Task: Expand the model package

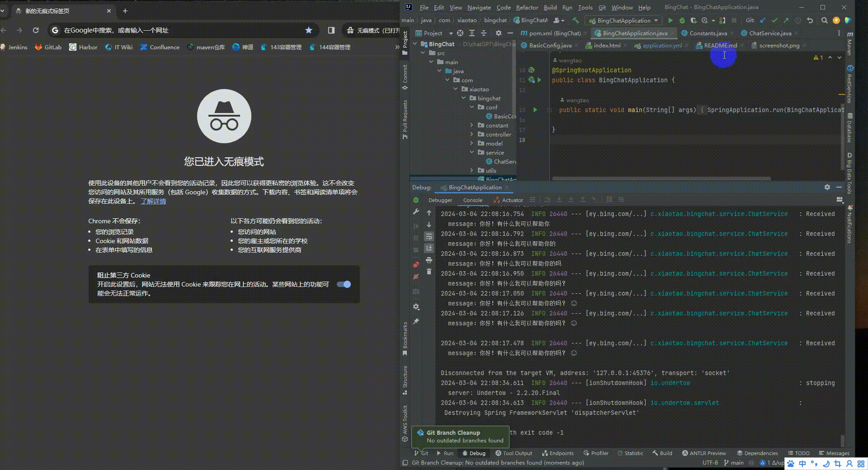Action: [472, 143]
